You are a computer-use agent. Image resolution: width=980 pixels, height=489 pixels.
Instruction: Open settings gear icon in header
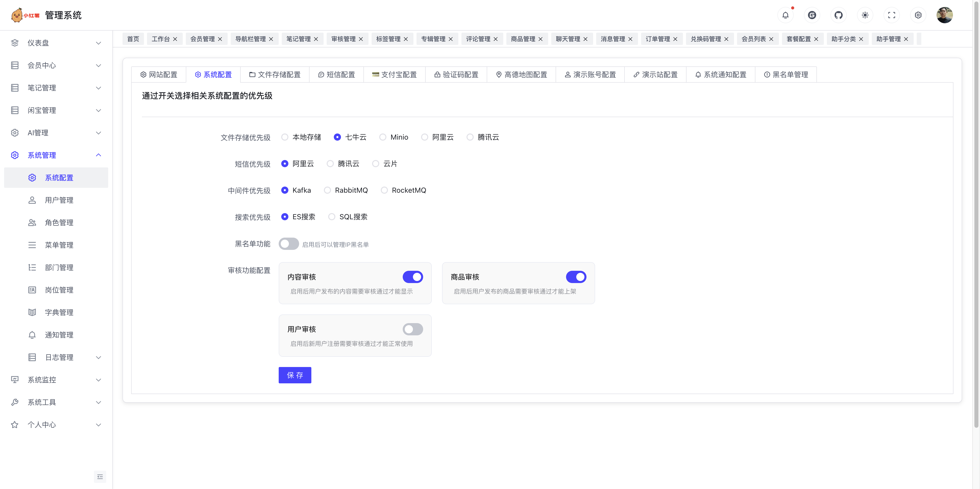coord(918,15)
